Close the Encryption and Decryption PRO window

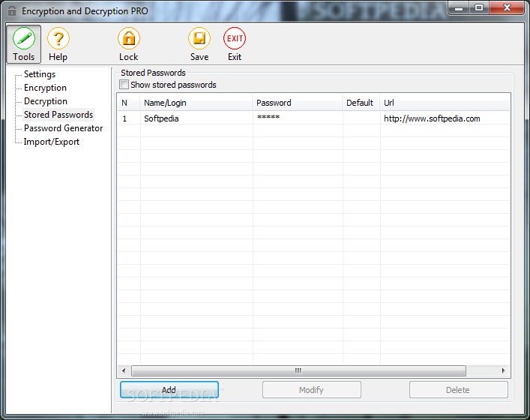pyautogui.click(x=507, y=8)
